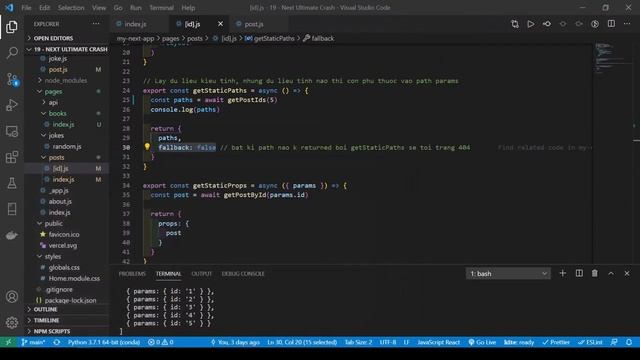Select the 1: bash terminal dropdown
Viewport: 640px width, 360px height.
point(508,273)
